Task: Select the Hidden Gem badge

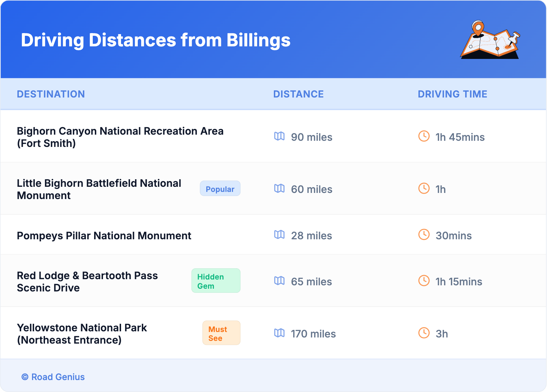Action: point(216,281)
